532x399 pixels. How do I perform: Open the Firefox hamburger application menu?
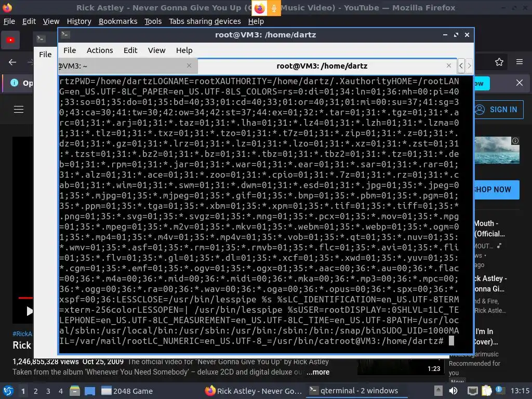[519, 62]
